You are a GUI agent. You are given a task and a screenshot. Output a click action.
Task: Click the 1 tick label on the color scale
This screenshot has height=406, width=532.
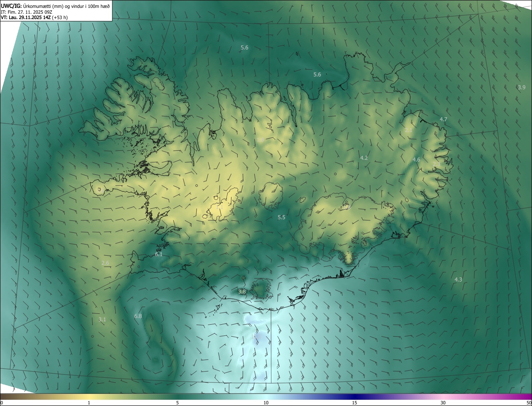(89, 403)
